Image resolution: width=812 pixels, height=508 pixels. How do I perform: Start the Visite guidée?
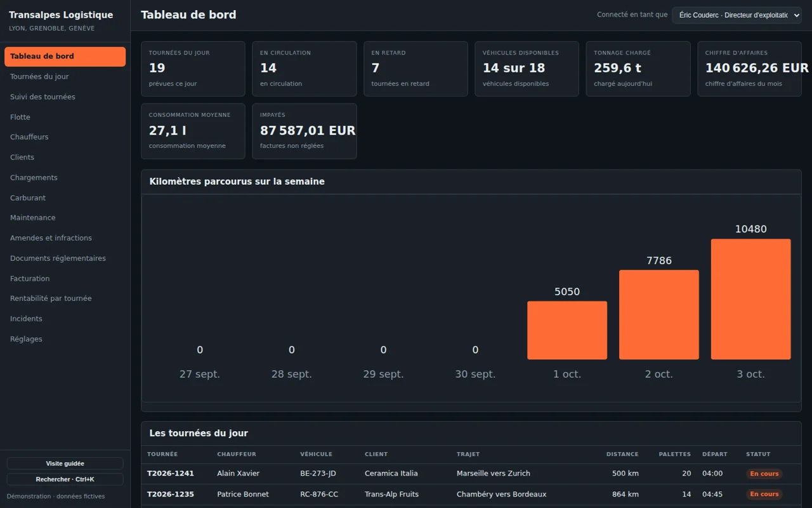[x=65, y=464]
